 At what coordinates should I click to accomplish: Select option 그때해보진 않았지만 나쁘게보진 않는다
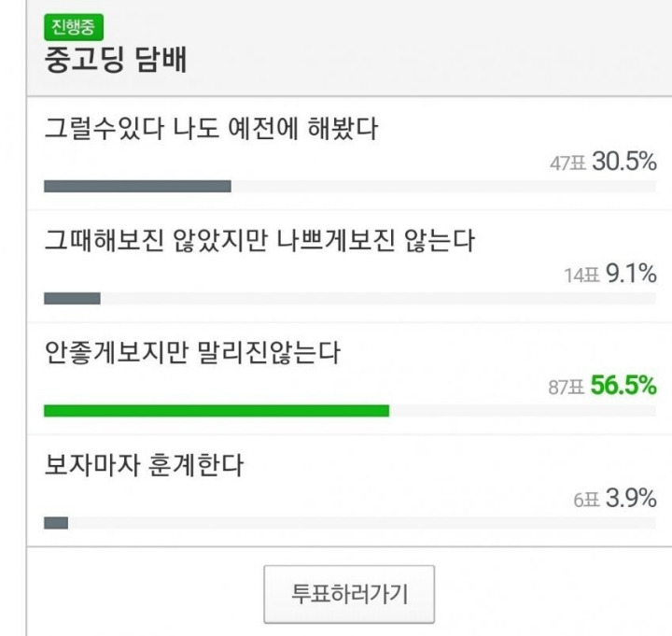tap(259, 240)
